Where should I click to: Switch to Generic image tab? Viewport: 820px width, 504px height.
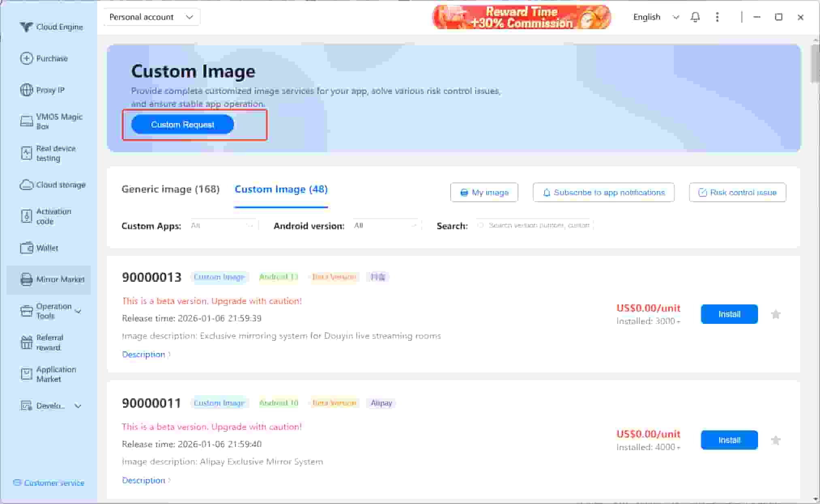coord(170,189)
